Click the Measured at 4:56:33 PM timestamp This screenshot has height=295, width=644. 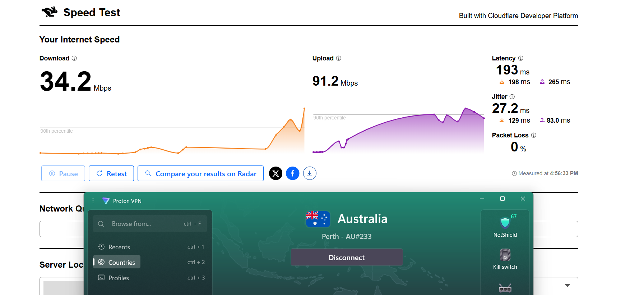[x=545, y=173]
